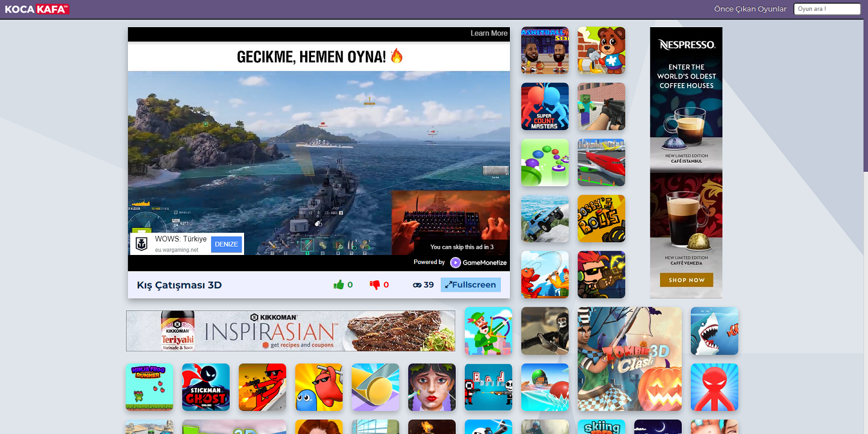The height and width of the screenshot is (434, 868).
Task: Open Önce Çıkan Oyunlar link
Action: click(x=750, y=9)
